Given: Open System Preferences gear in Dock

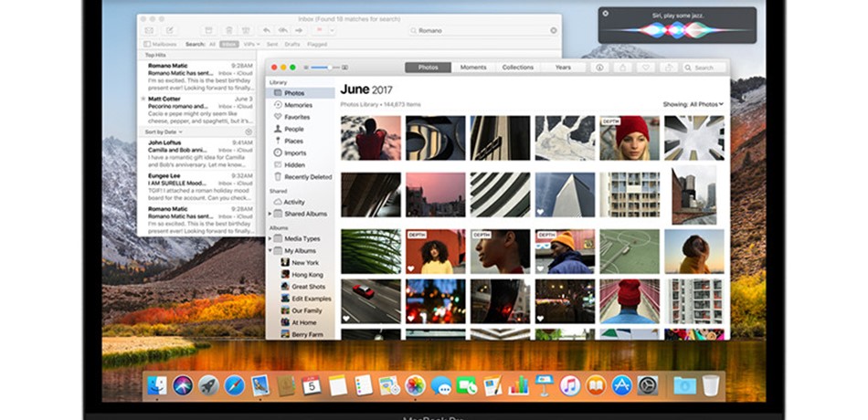Looking at the screenshot, I should point(648,385).
